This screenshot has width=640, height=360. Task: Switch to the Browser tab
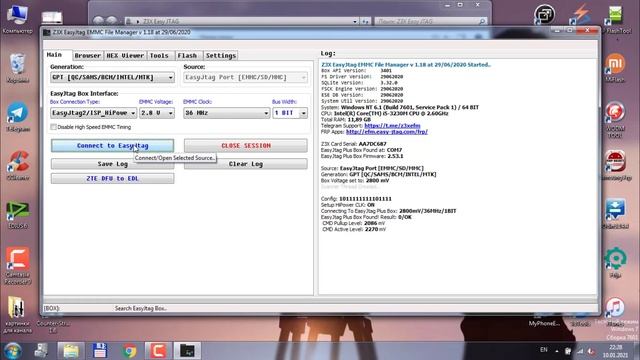point(88,56)
